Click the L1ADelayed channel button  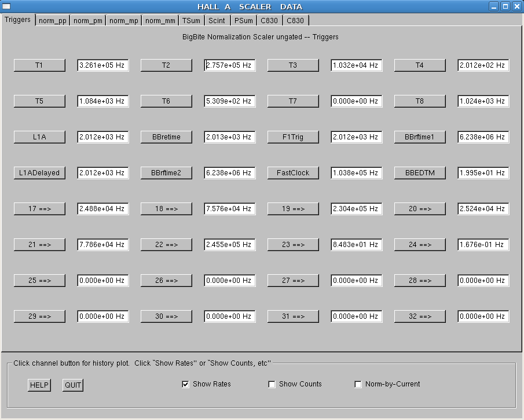pyautogui.click(x=39, y=173)
